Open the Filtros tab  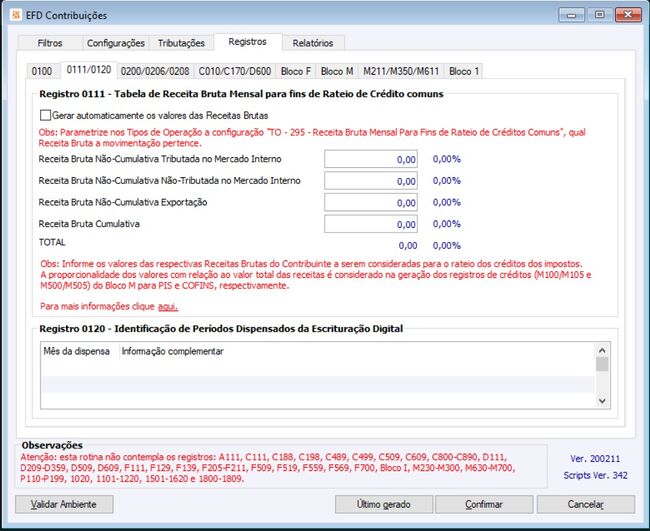[x=50, y=43]
